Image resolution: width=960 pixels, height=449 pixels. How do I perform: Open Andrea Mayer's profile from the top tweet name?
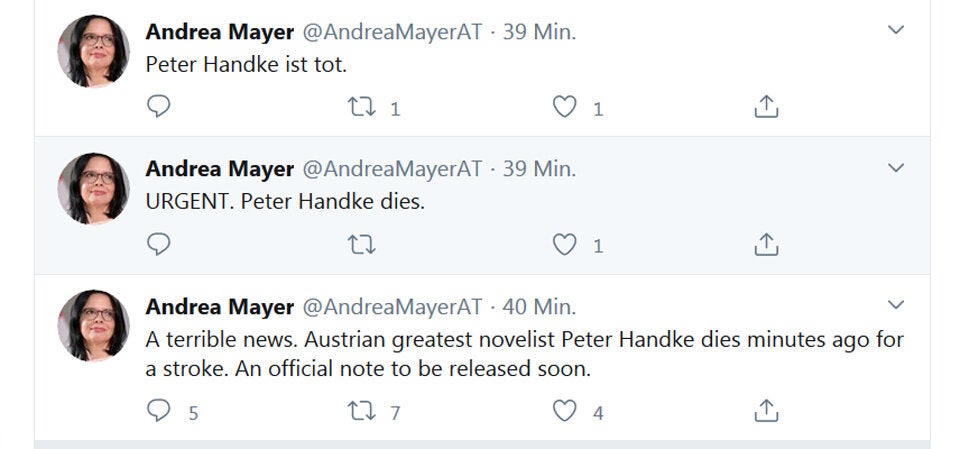click(x=219, y=32)
